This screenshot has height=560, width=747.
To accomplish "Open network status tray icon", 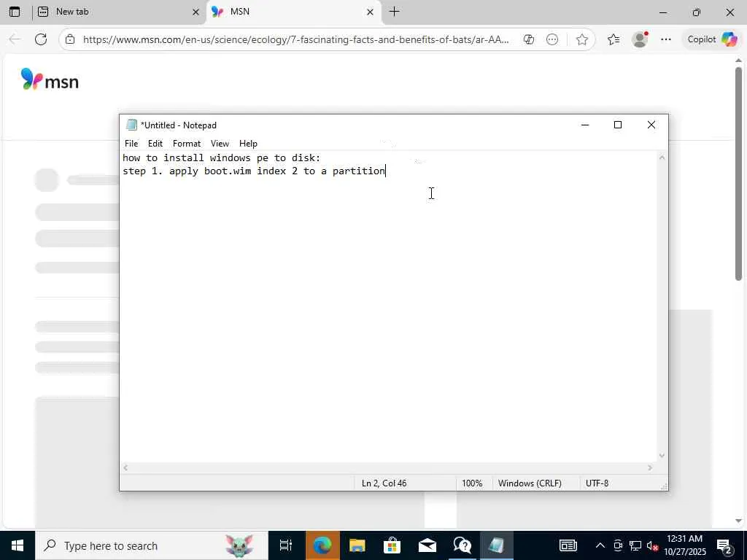I will coord(635,545).
